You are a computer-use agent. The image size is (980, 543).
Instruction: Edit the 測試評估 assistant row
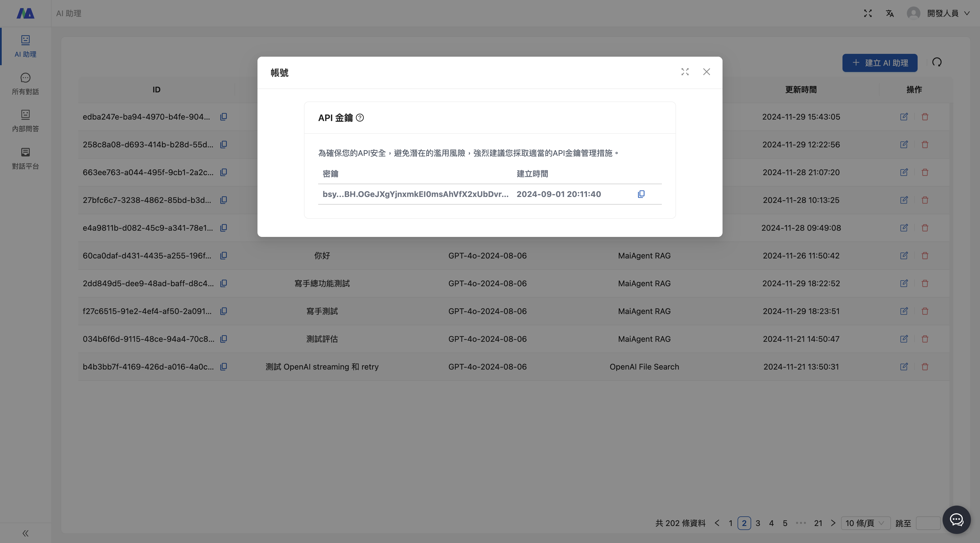tap(904, 339)
